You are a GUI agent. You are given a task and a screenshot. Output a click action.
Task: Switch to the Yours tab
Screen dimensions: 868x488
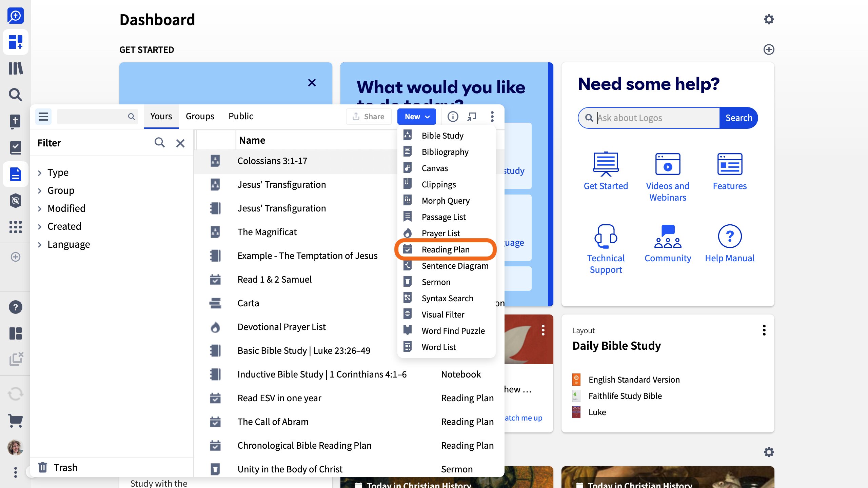pyautogui.click(x=161, y=116)
